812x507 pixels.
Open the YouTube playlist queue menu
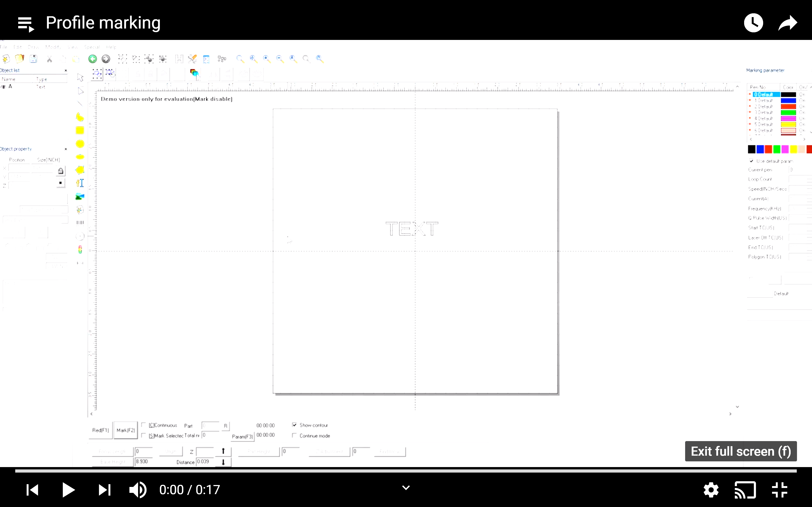[x=26, y=24]
